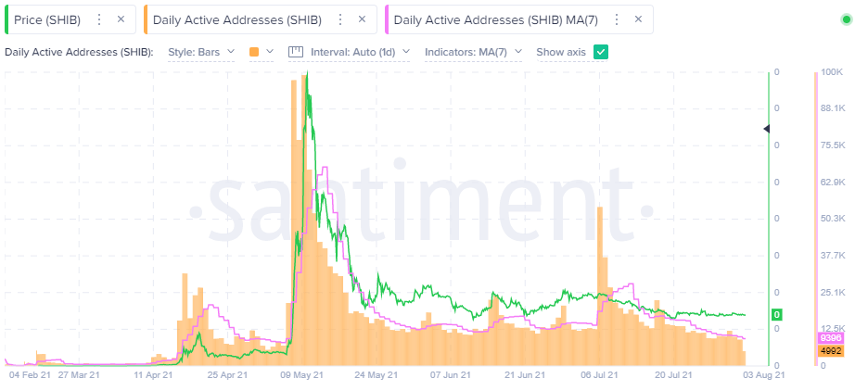Open options for Daily Active Addresses MA(7)
Screen dimensions: 868x391
click(616, 19)
